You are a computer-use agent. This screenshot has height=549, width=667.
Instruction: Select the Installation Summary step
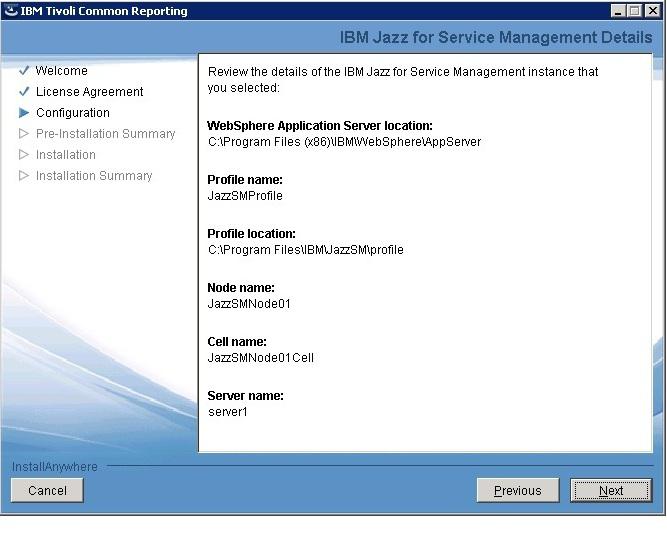[94, 176]
